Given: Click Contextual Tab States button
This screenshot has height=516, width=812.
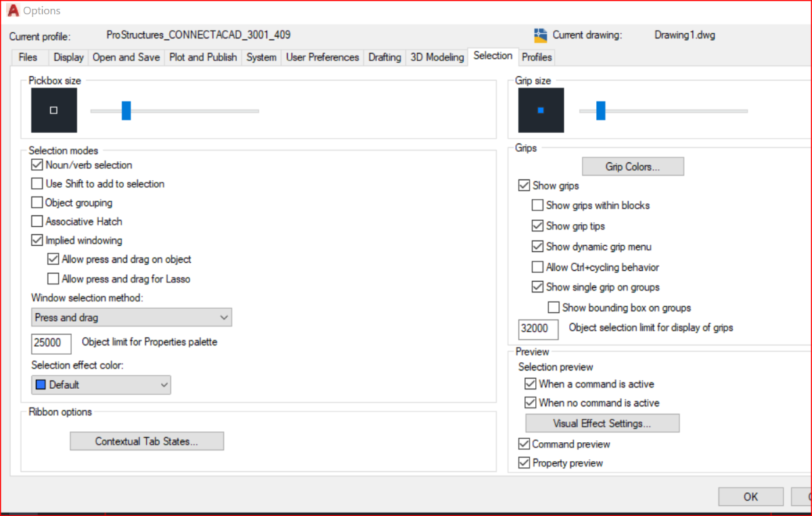Looking at the screenshot, I should point(147,442).
